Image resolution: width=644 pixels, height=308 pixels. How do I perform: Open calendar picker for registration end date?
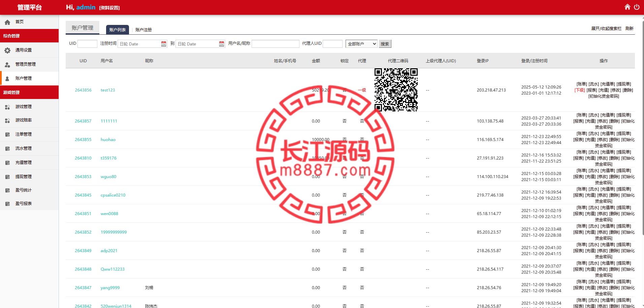[x=222, y=44]
